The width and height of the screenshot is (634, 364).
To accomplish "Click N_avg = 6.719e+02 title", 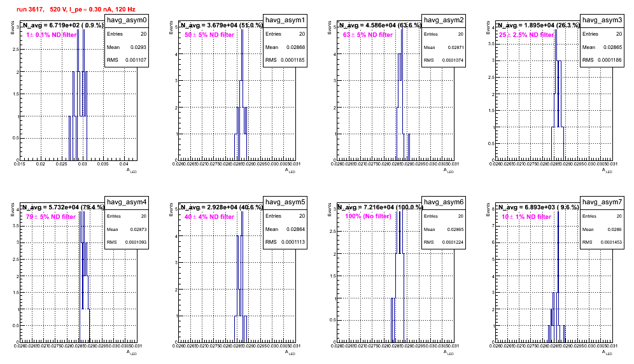I will coord(62,25).
